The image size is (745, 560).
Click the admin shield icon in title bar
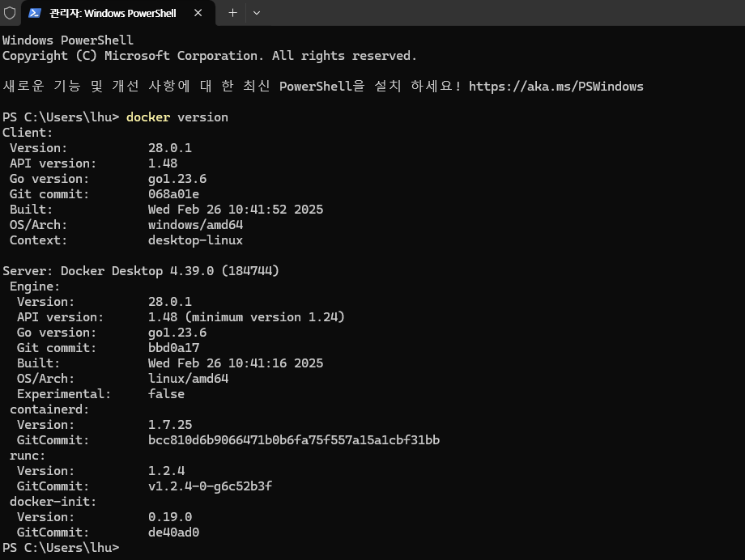10,13
